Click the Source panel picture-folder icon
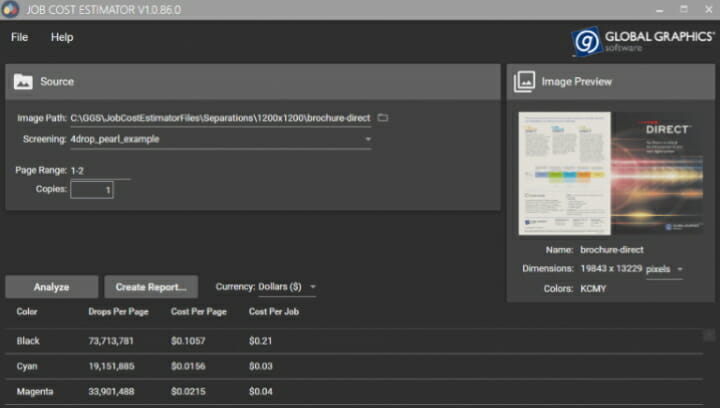Image resolution: width=720 pixels, height=408 pixels. [x=23, y=82]
